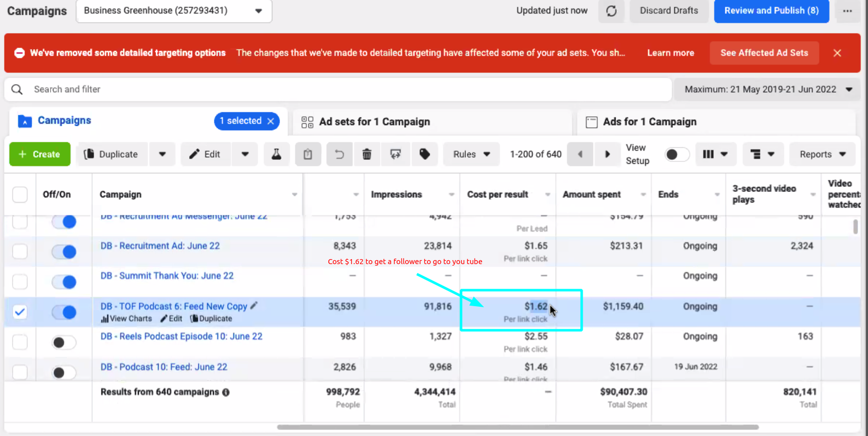Go to next page of campaigns
868x436 pixels.
coord(607,154)
